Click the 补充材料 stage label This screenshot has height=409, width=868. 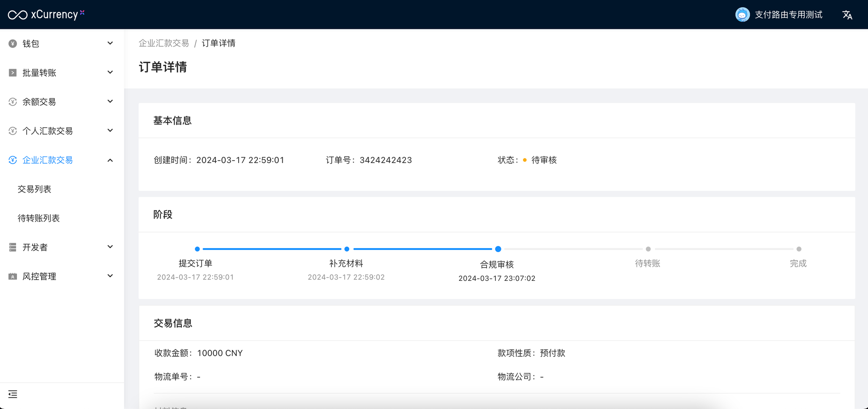coord(346,263)
